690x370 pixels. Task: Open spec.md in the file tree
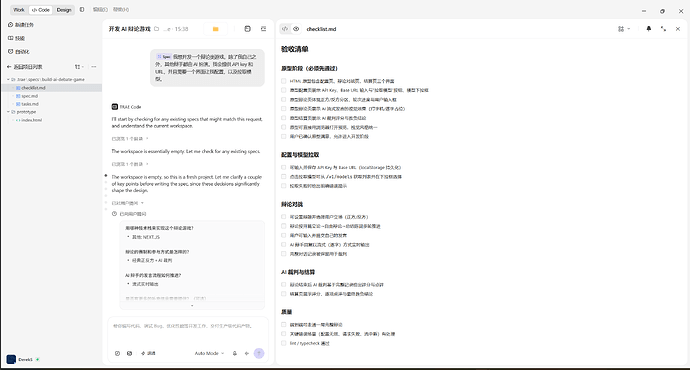[x=29, y=96]
